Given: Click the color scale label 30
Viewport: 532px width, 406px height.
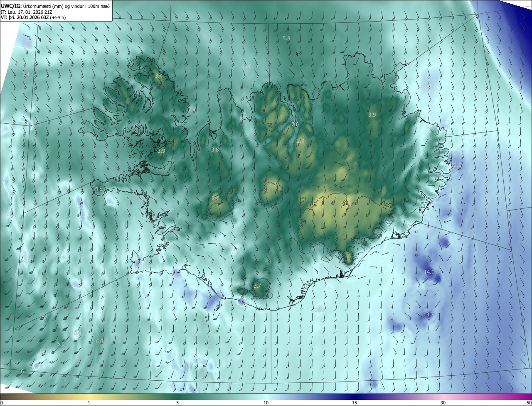Looking at the screenshot, I should (x=443, y=403).
